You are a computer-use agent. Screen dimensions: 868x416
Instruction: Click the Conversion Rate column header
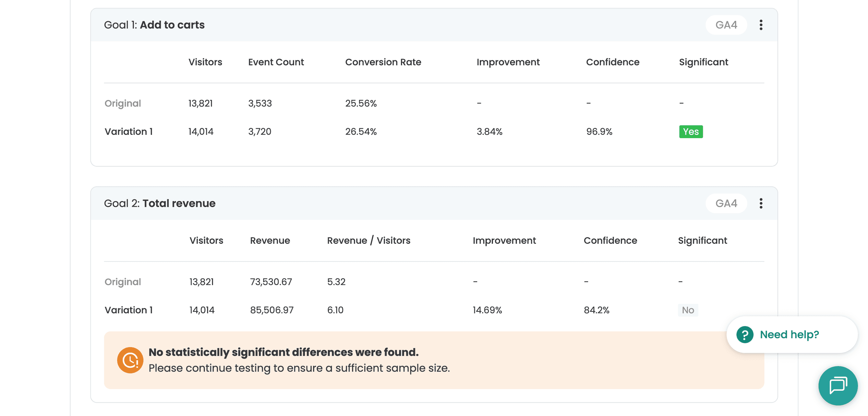tap(383, 62)
